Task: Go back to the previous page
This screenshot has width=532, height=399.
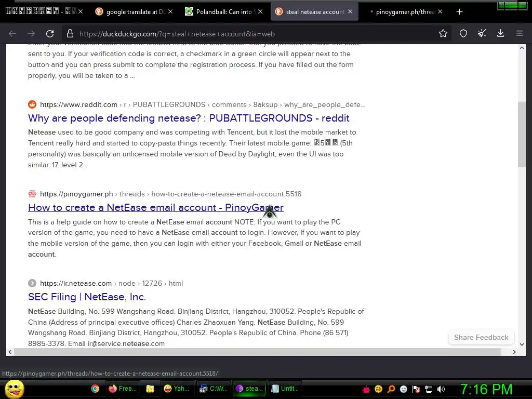Action: (12, 34)
